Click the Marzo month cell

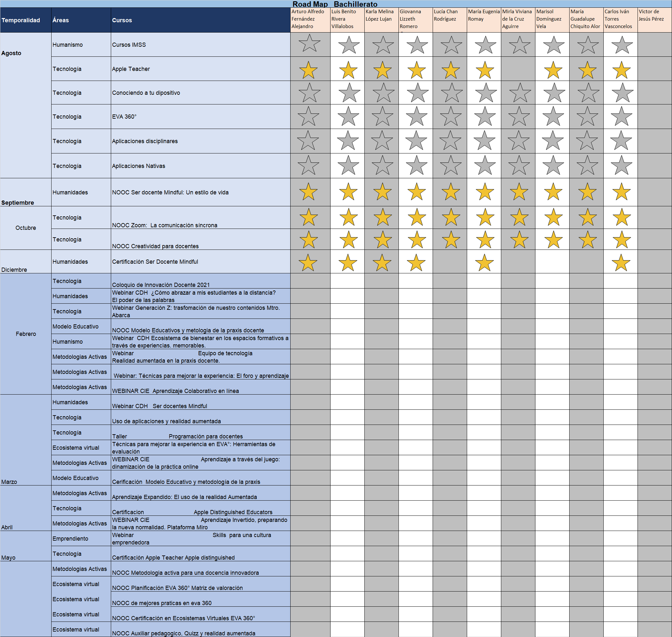click(x=26, y=440)
